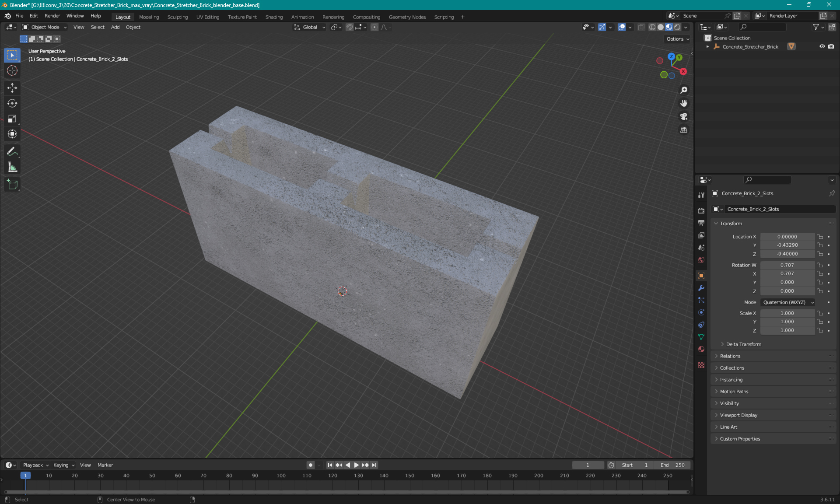Switch perspective/orthographic grid icon
Viewport: 840px width, 504px height.
tap(684, 130)
